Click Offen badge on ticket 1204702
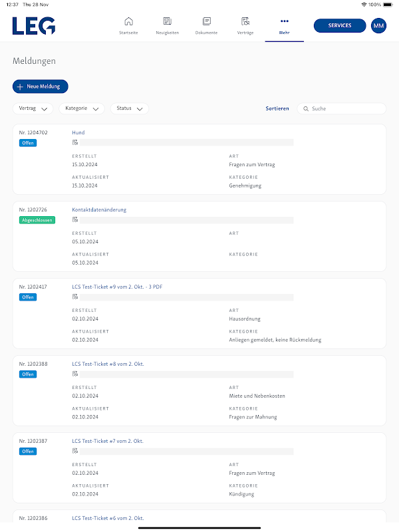This screenshot has height=532, width=399. 28,143
